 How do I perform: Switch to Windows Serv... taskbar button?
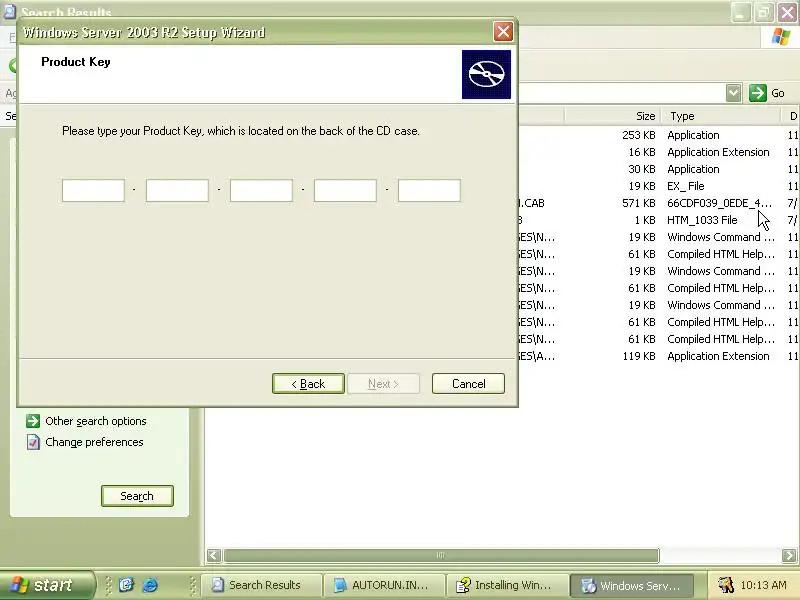(631, 585)
